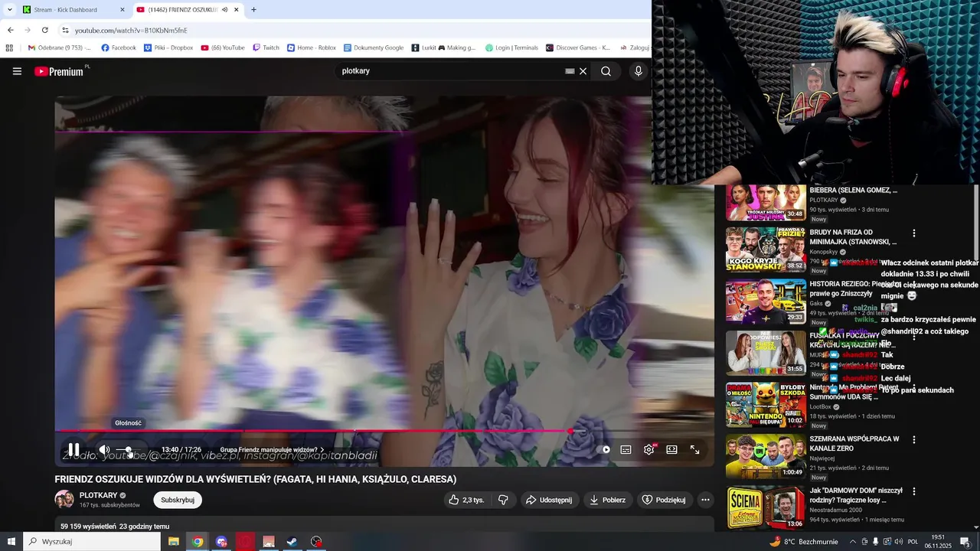The width and height of the screenshot is (980, 551).
Task: Open options for 'DARMOWY DOM' video
Action: click(x=913, y=492)
